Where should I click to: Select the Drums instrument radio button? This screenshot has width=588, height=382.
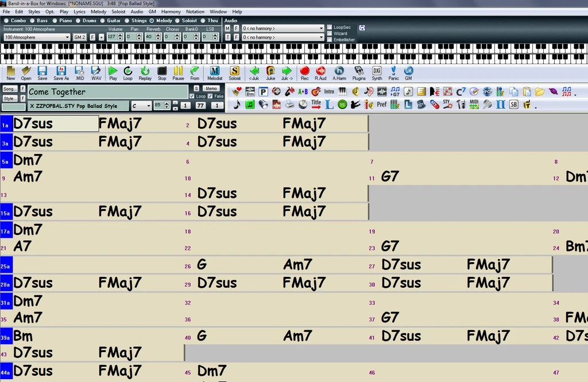click(78, 21)
